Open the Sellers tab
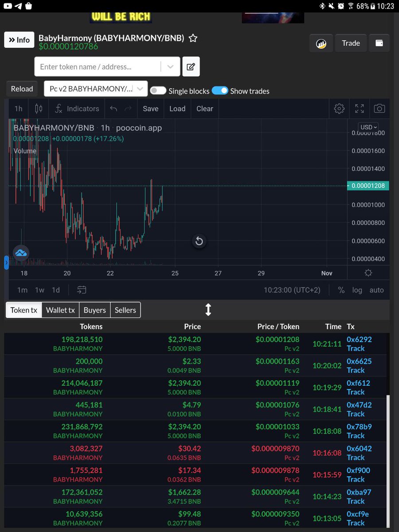 click(125, 310)
